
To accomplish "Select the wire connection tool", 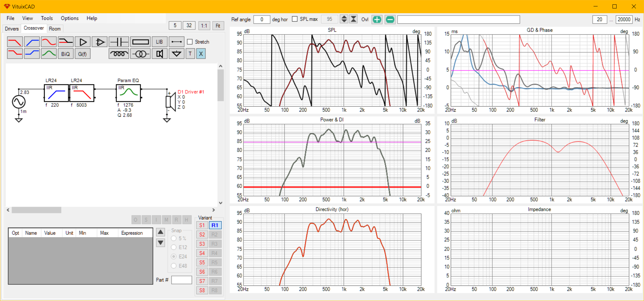I will pos(176,42).
